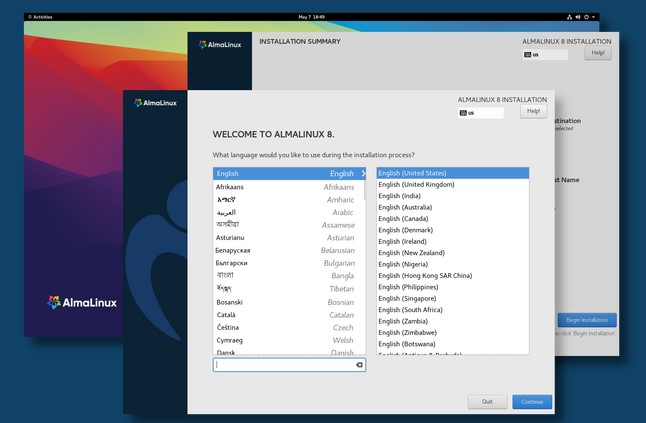Select Tibetan in the language list
Image resolution: width=646 pixels, height=423 pixels.
tap(288, 289)
